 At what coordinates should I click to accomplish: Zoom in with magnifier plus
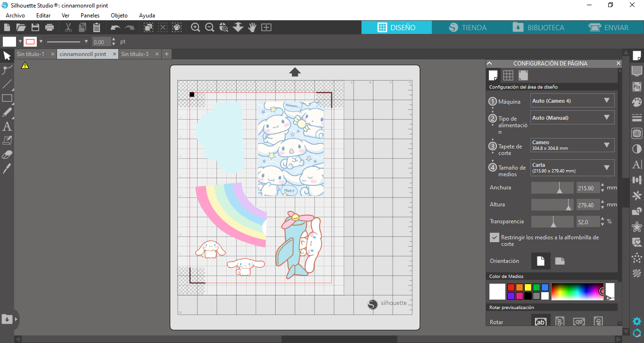(x=196, y=27)
